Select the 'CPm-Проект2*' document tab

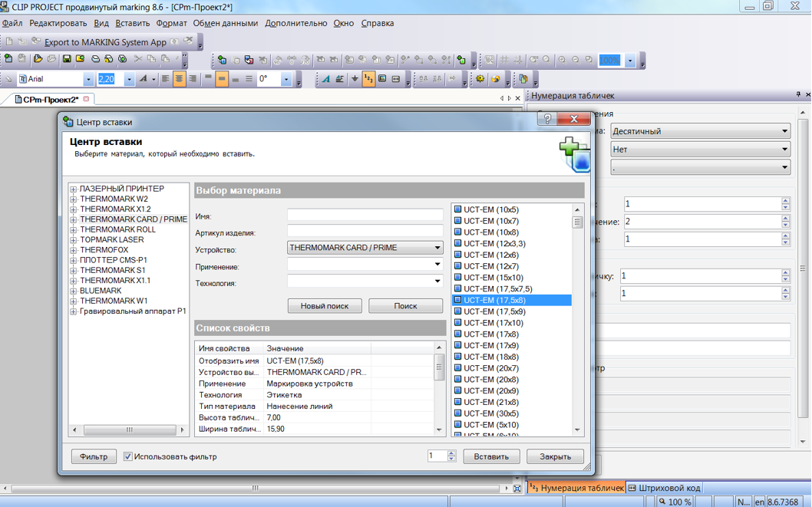(x=51, y=100)
